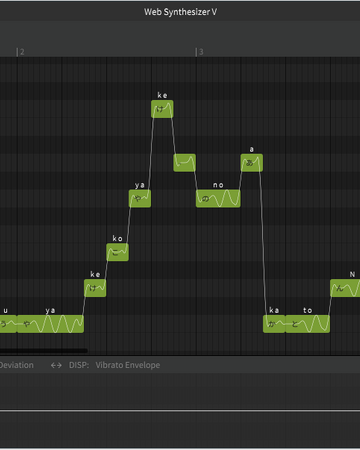Open the Deviation parameter dropdown
Viewport: 360px width, 450px height.
point(17,365)
